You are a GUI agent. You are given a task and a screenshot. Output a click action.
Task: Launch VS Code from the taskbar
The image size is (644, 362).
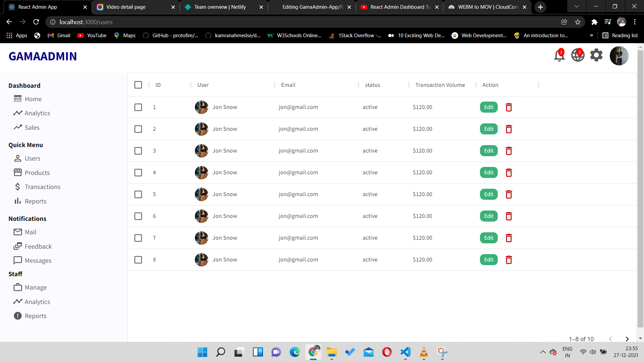[x=405, y=352]
